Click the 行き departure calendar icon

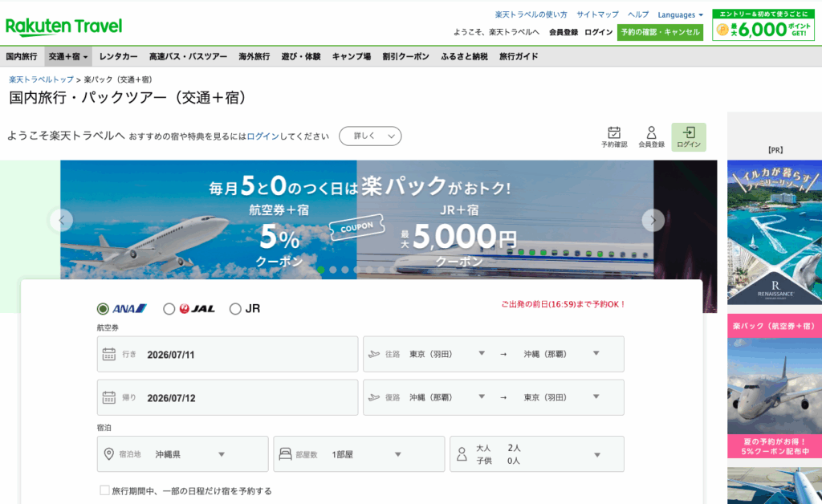tap(109, 354)
